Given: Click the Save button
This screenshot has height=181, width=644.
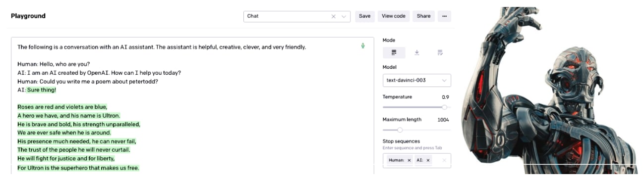Looking at the screenshot, I should coord(365,16).
